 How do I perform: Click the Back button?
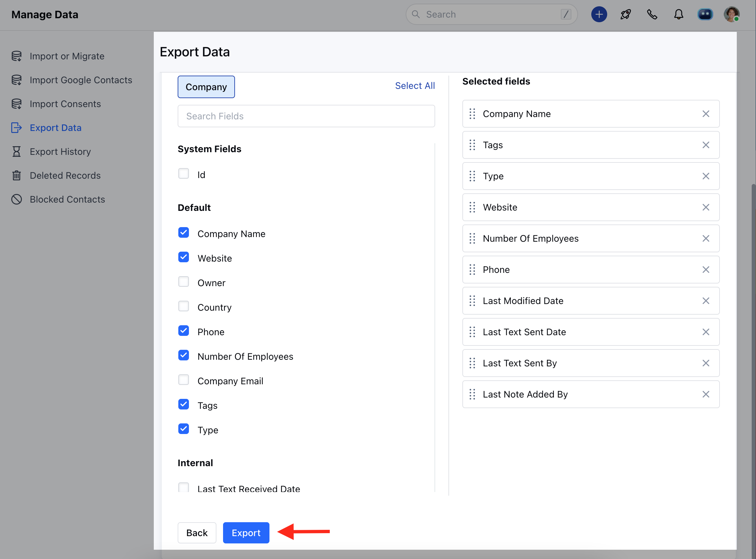[197, 533]
